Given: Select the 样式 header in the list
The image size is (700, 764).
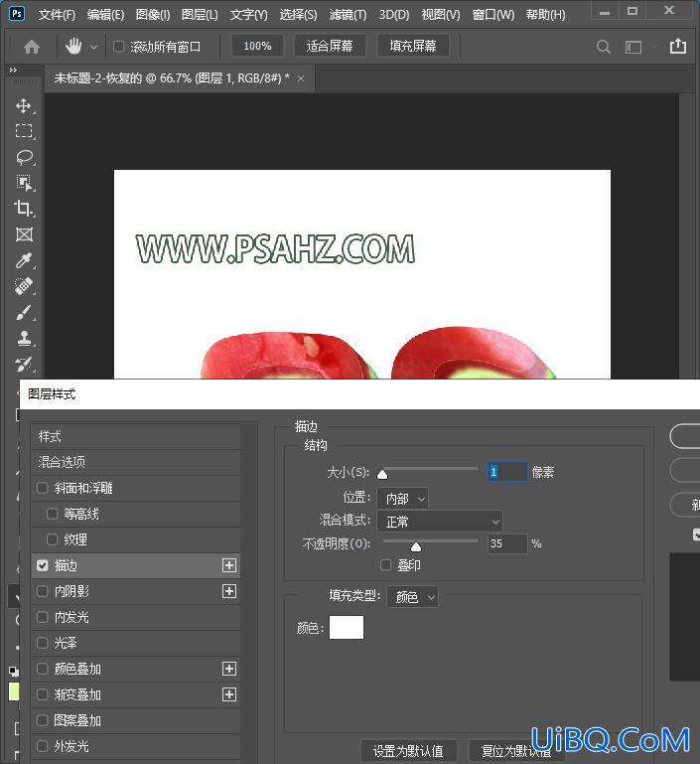Looking at the screenshot, I should (136, 436).
